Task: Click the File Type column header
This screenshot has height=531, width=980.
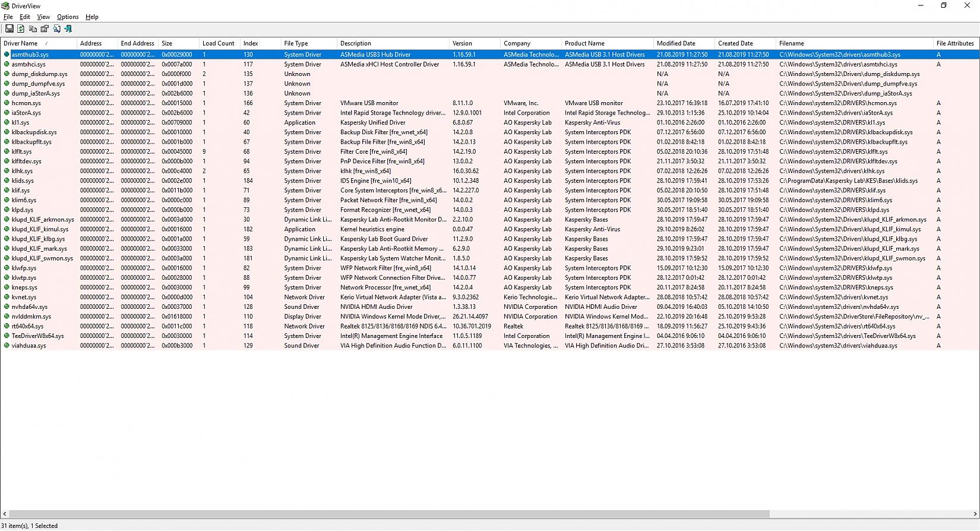Action: coord(309,43)
